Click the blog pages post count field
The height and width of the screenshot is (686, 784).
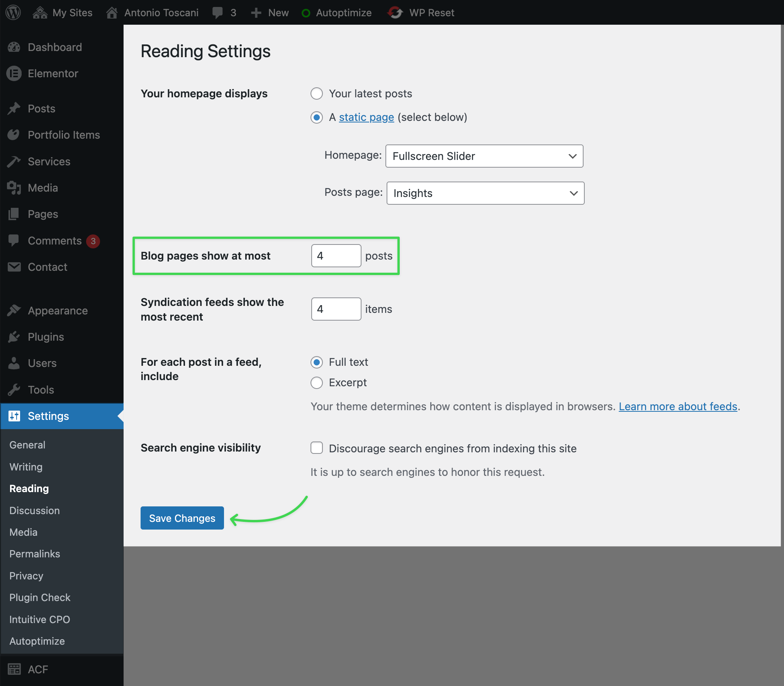336,256
